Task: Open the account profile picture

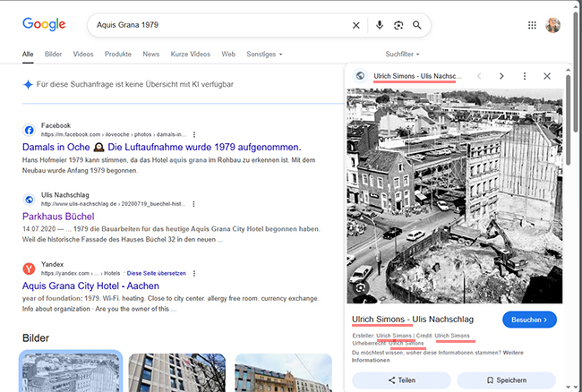Action: pos(552,25)
